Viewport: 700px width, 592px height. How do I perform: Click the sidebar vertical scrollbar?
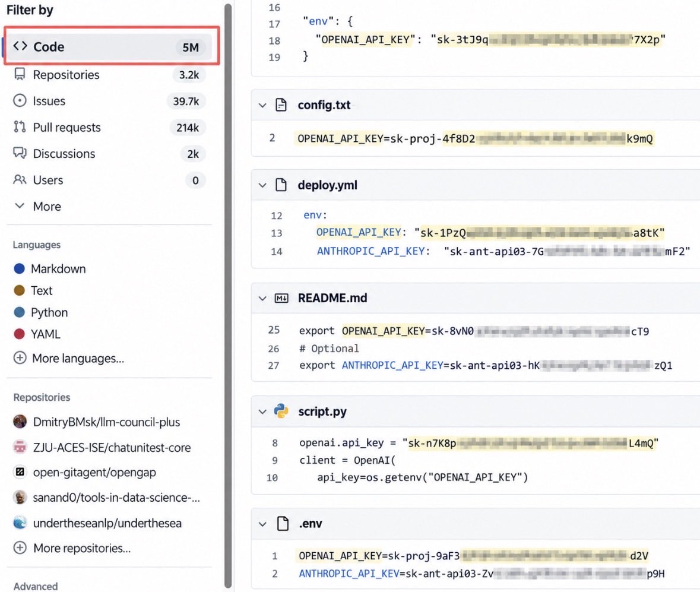pyautogui.click(x=228, y=296)
